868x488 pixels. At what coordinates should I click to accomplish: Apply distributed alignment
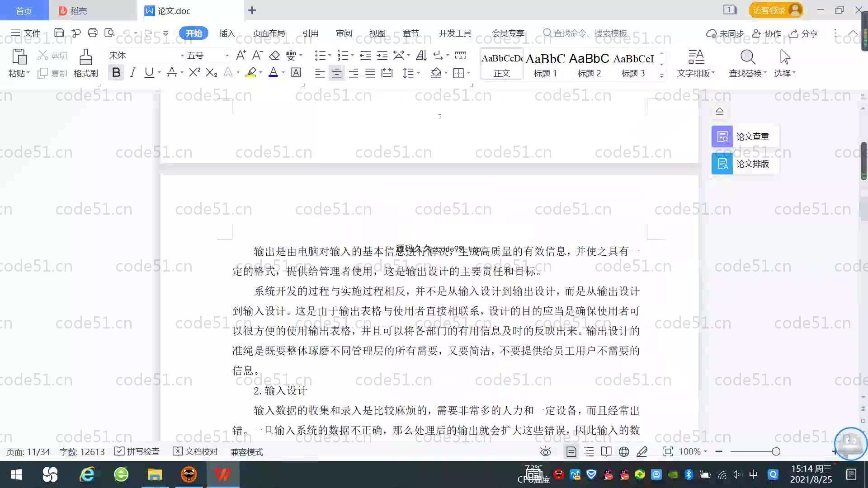(x=387, y=73)
